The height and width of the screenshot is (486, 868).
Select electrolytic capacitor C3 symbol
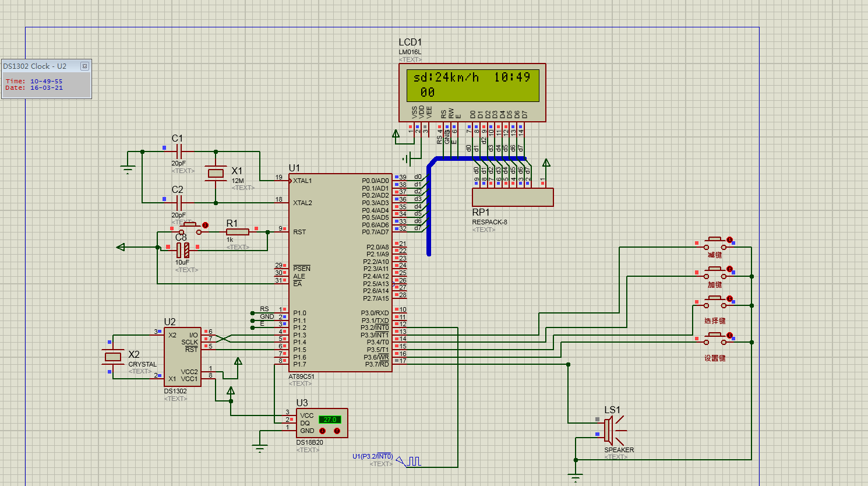(x=183, y=250)
